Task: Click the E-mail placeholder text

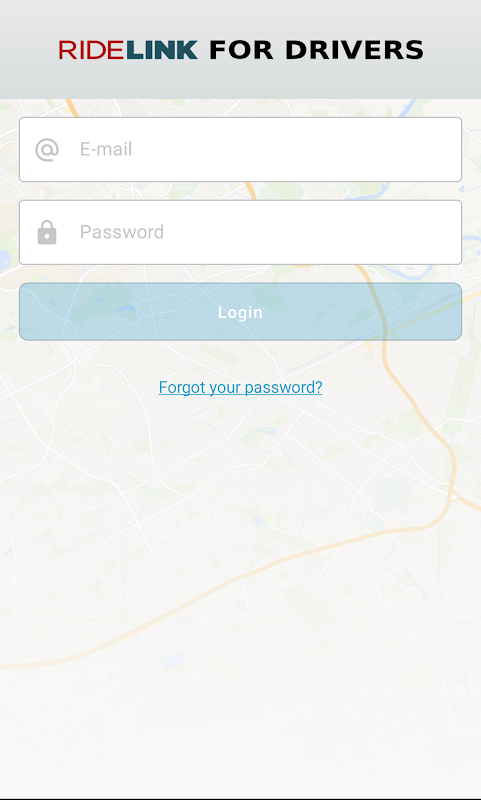Action: pyautogui.click(x=106, y=149)
